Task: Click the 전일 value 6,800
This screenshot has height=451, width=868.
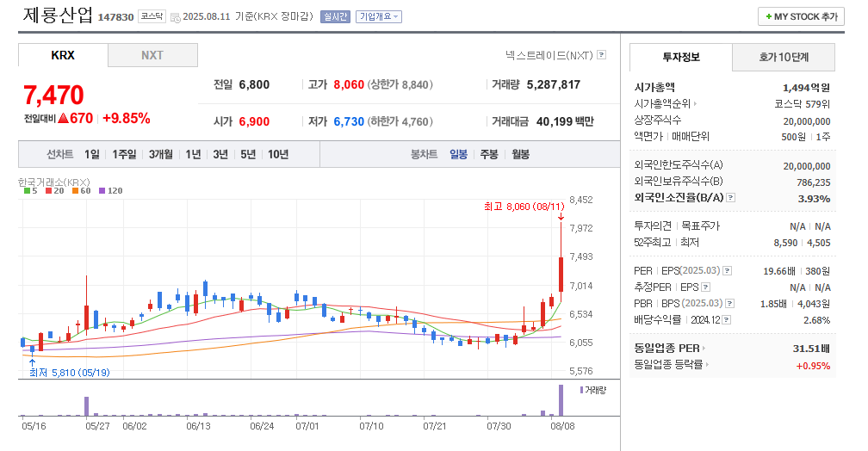Action: (x=254, y=84)
